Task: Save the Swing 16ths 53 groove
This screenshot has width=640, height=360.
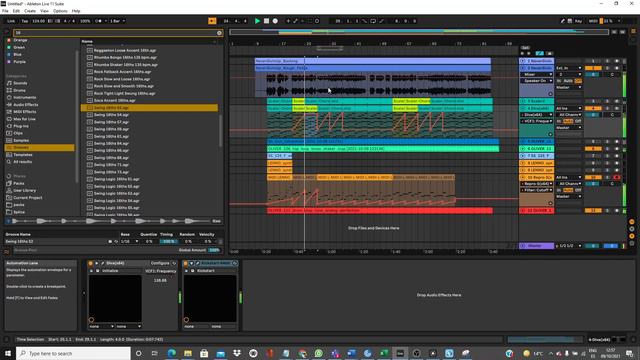Action: (110, 242)
